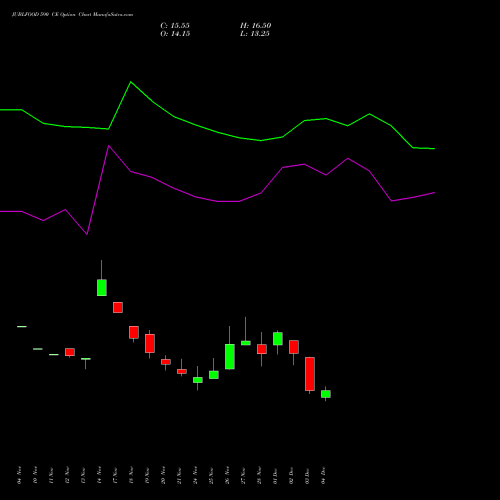This screenshot has height=500, width=500.
Task: Click the tall green candlestick for 26 Nov
Action: coord(230,357)
